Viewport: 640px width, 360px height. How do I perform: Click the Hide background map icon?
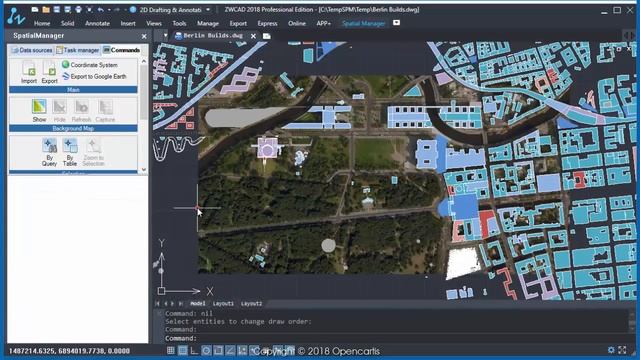[60, 107]
